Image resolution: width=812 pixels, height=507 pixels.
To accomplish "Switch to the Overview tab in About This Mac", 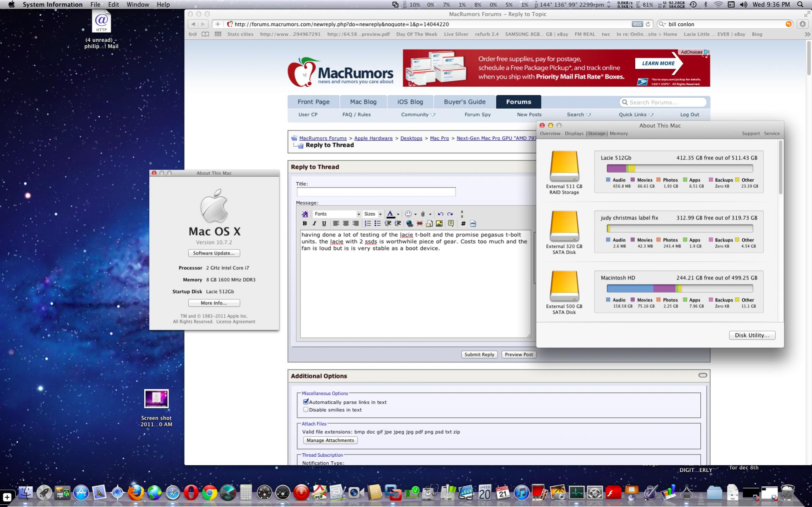I will coord(550,134).
